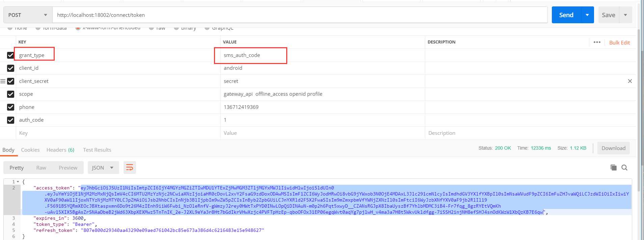
Task: Open the three-dots column options menu
Action: (x=597, y=42)
